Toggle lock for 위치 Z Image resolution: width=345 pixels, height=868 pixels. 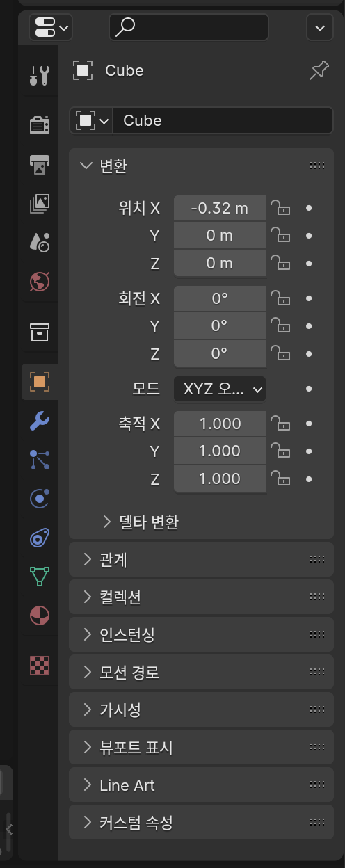(280, 263)
